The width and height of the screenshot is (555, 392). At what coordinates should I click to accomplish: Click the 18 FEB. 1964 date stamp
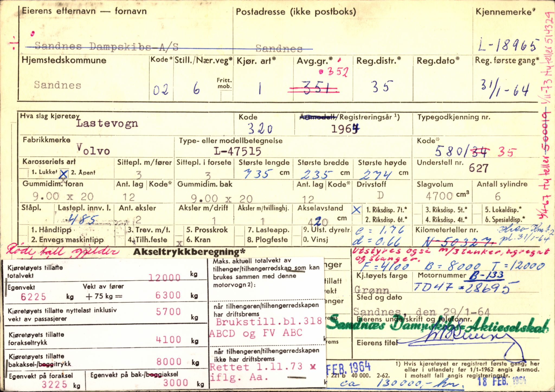point(502,381)
